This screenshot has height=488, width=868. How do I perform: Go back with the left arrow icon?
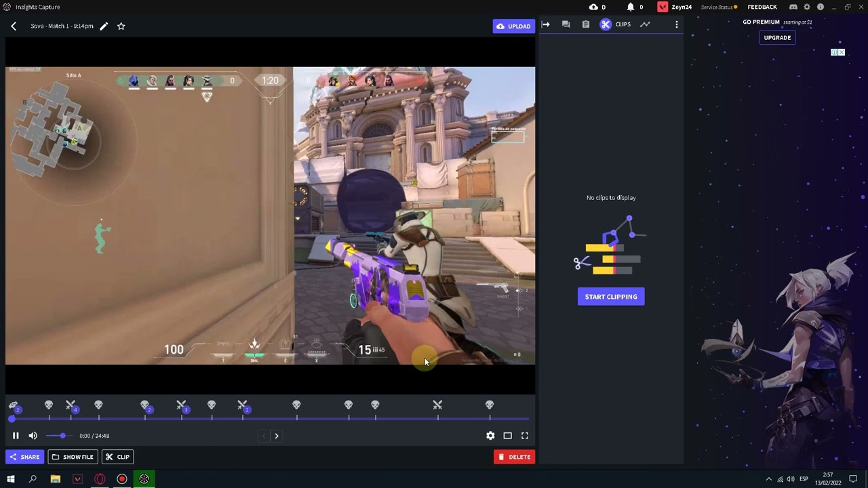pyautogui.click(x=14, y=26)
